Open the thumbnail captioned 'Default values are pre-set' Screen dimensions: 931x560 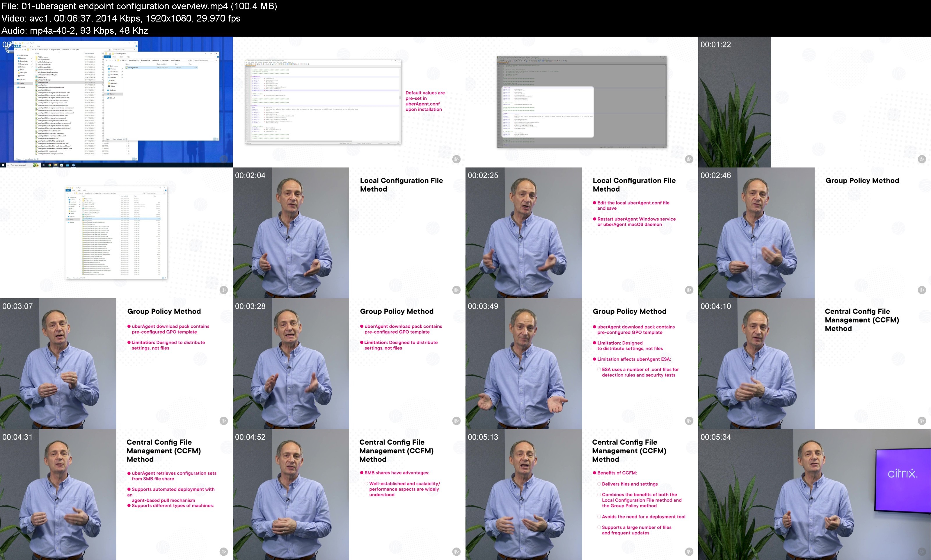(349, 102)
